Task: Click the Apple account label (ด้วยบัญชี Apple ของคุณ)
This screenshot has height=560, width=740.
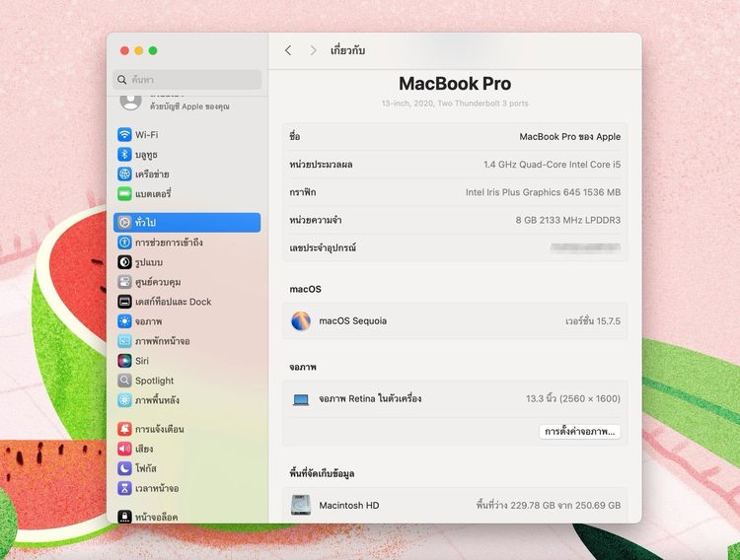Action: tap(189, 106)
